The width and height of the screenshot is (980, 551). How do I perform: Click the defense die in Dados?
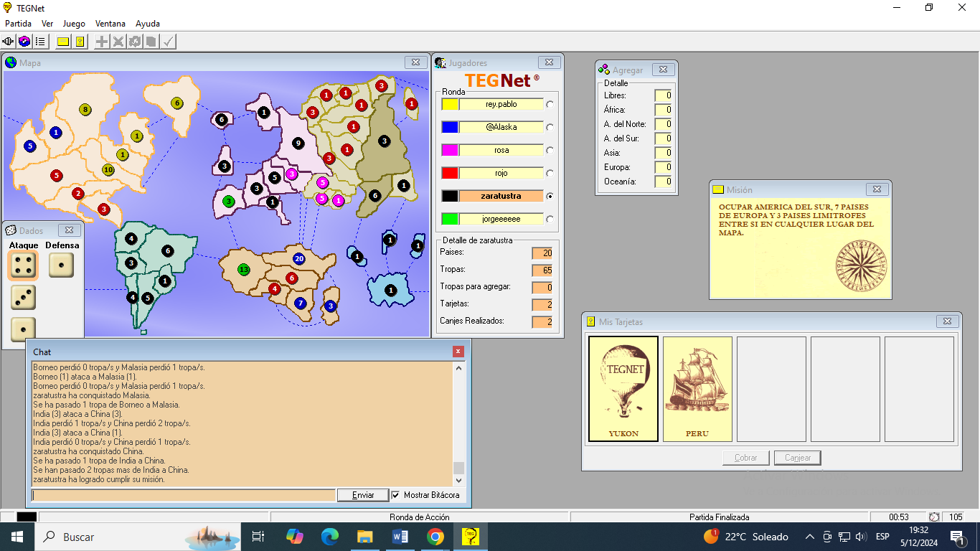(x=61, y=265)
